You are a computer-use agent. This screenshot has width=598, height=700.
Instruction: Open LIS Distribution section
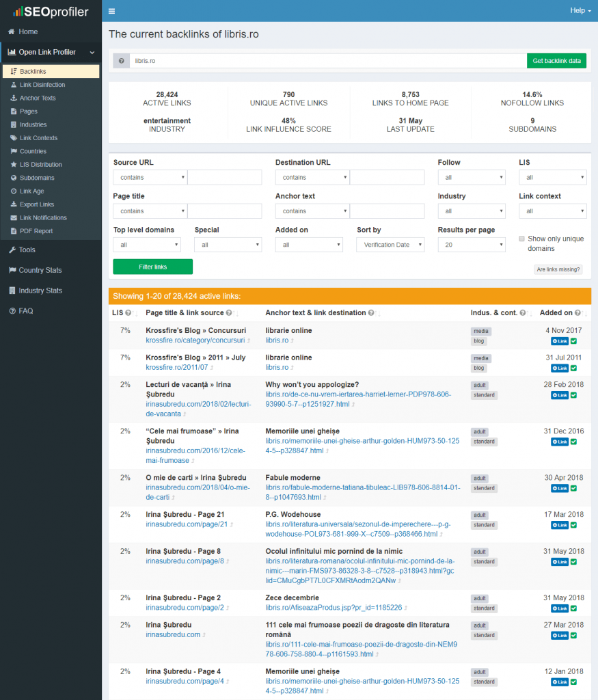point(40,165)
